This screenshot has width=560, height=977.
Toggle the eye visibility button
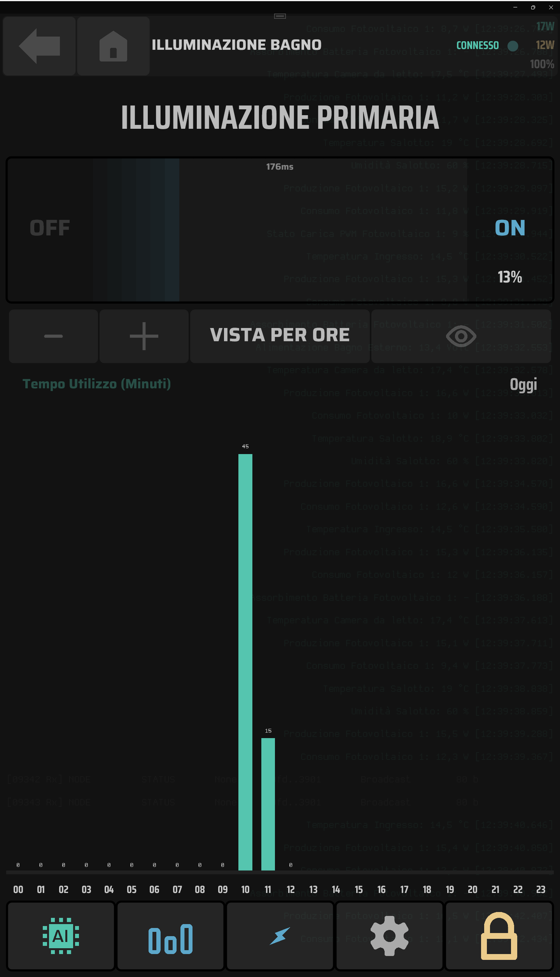point(461,336)
